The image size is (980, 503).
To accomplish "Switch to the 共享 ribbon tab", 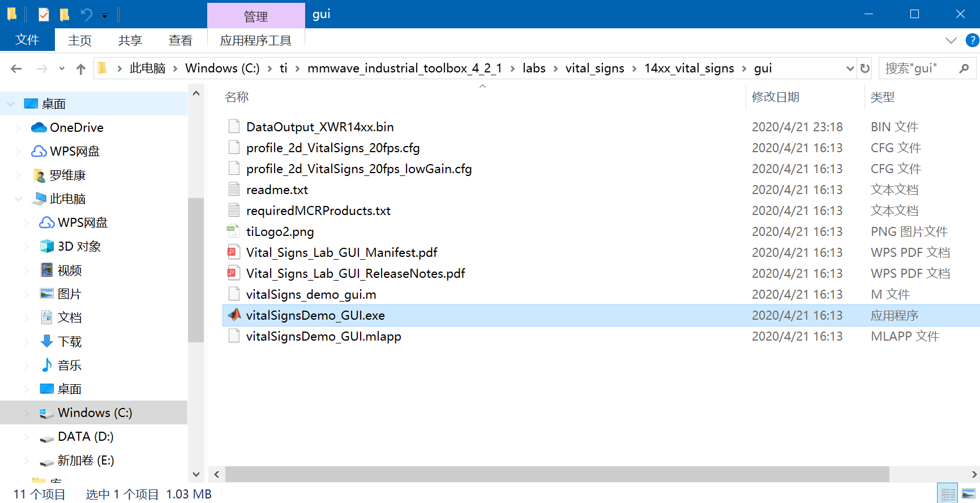I will click(x=130, y=41).
